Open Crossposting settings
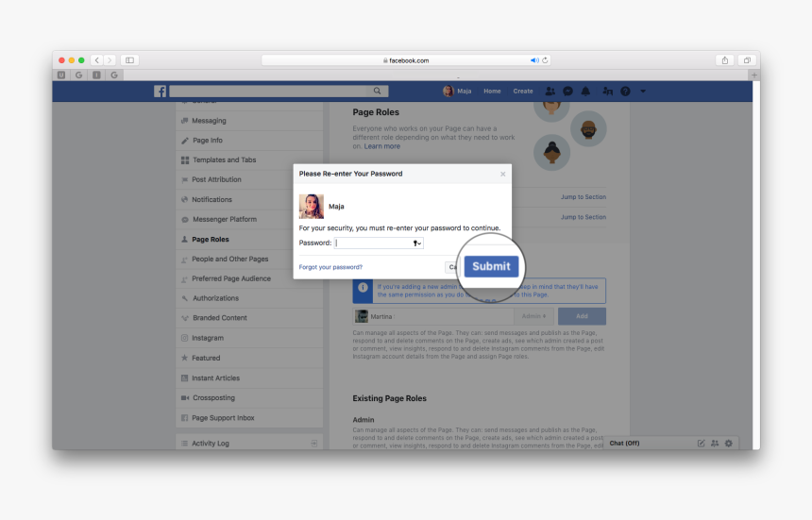The height and width of the screenshot is (520, 812). coord(249,398)
